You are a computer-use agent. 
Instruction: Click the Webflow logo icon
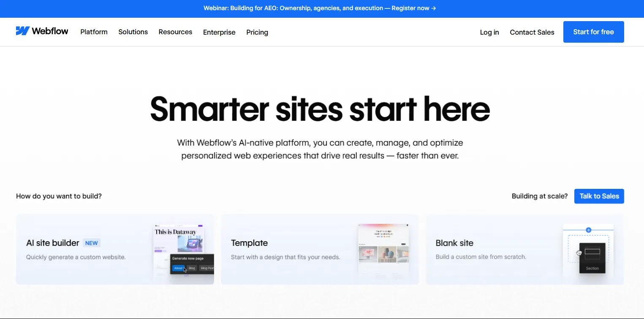[x=22, y=31]
